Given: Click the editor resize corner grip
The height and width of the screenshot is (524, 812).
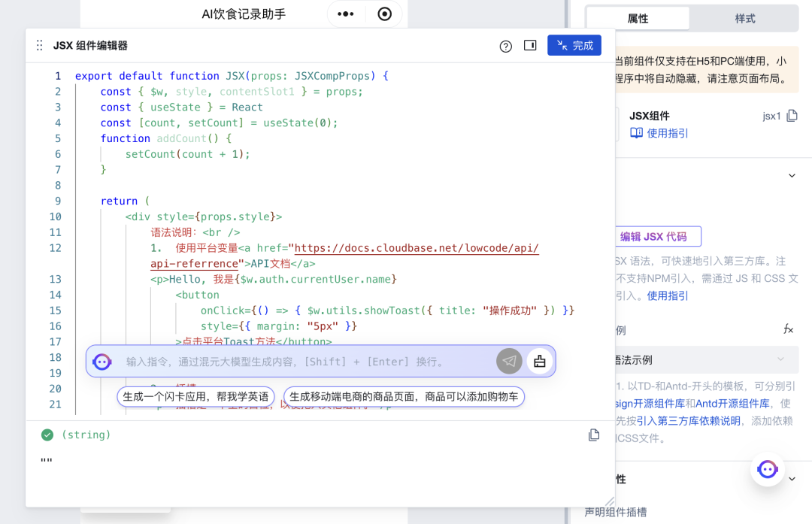Looking at the screenshot, I should pos(610,501).
